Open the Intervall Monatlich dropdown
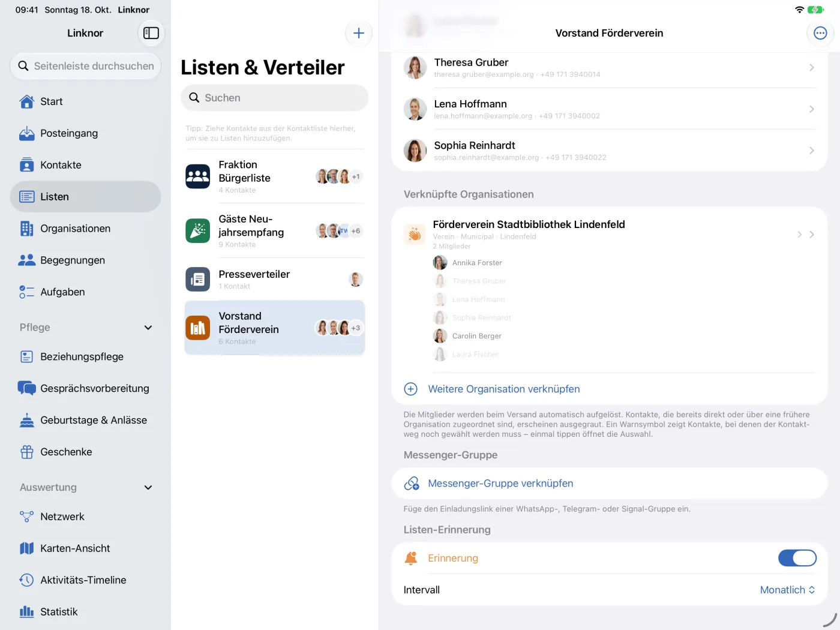This screenshot has height=630, width=840. pos(787,590)
